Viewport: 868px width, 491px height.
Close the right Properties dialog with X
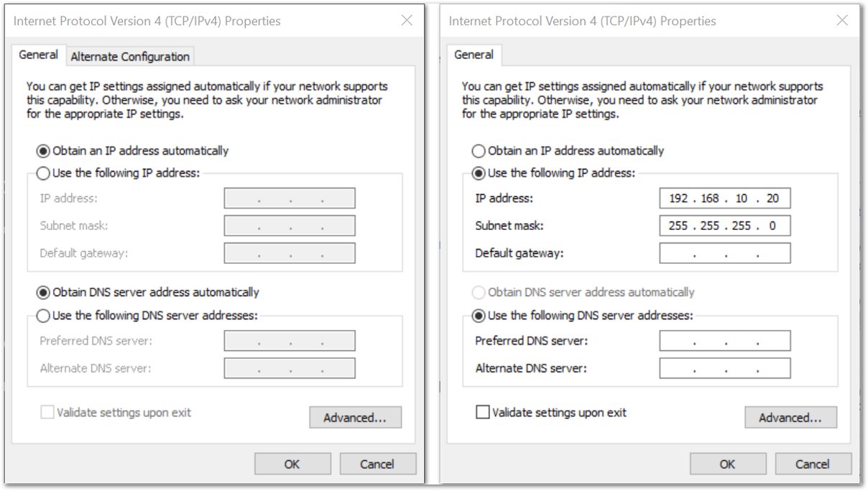[842, 20]
